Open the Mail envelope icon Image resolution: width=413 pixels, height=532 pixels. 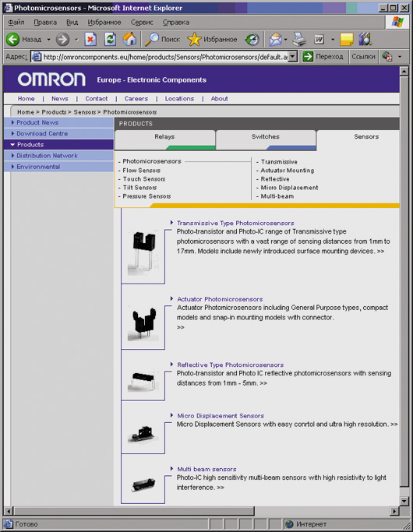tap(275, 40)
